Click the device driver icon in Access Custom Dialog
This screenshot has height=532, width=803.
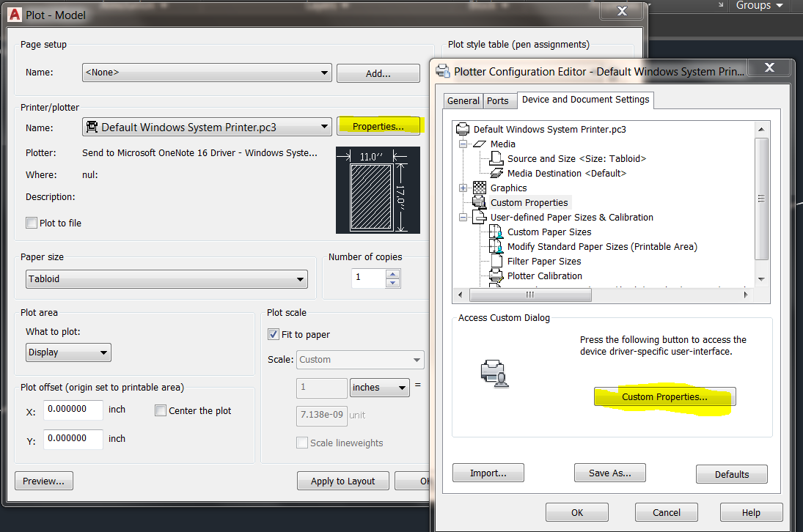494,374
